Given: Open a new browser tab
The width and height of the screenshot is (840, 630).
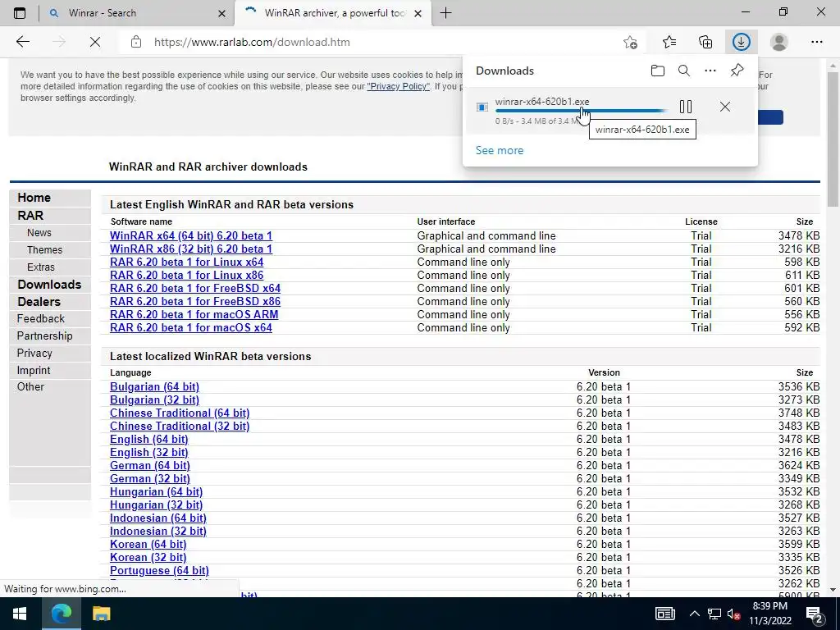Looking at the screenshot, I should click(x=445, y=13).
